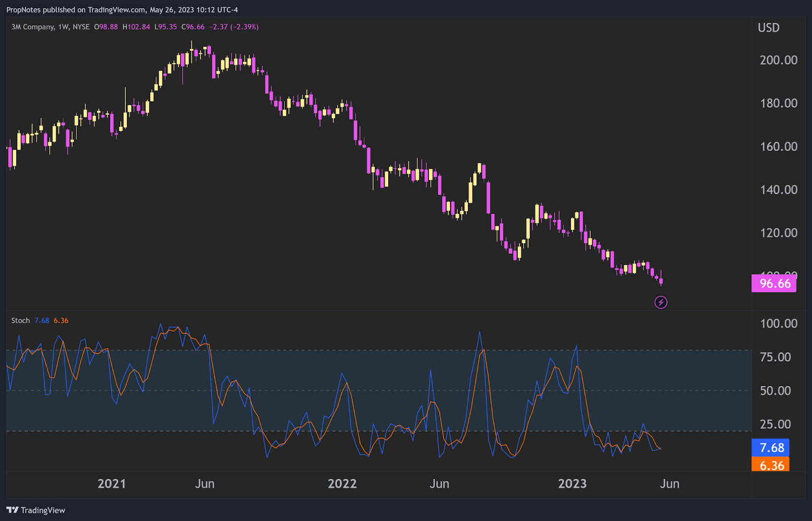Click the 160.00 price axis label
Image resolution: width=812 pixels, height=521 pixels.
(x=779, y=146)
